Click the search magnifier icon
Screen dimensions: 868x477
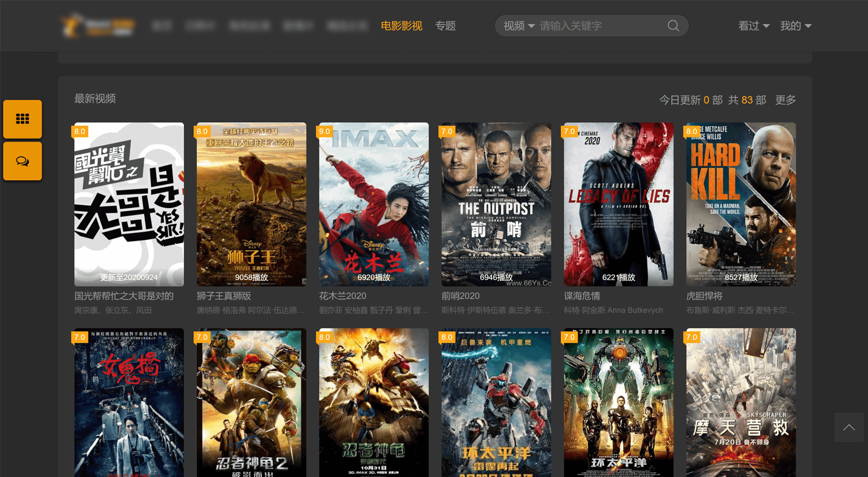point(673,25)
